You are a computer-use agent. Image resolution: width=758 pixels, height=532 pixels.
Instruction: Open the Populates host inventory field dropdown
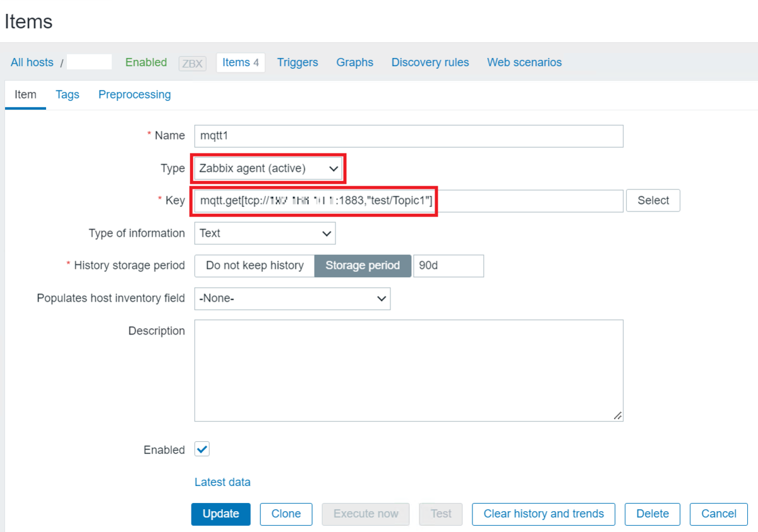292,299
